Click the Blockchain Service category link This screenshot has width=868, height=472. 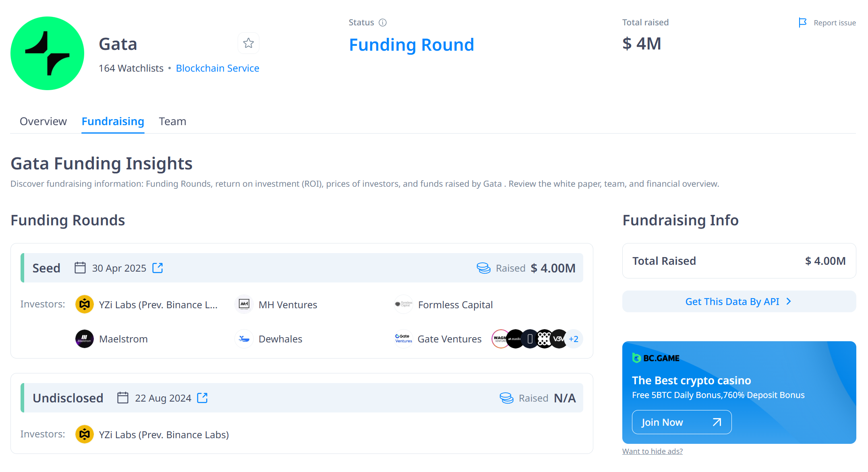(x=218, y=68)
